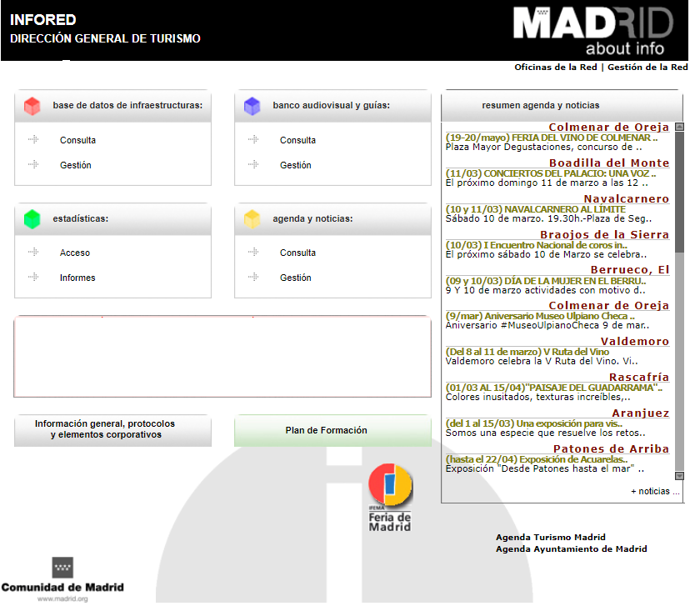The image size is (700, 606).
Task: Click bullet icon beside infrastructure Consulta
Action: pos(33,140)
